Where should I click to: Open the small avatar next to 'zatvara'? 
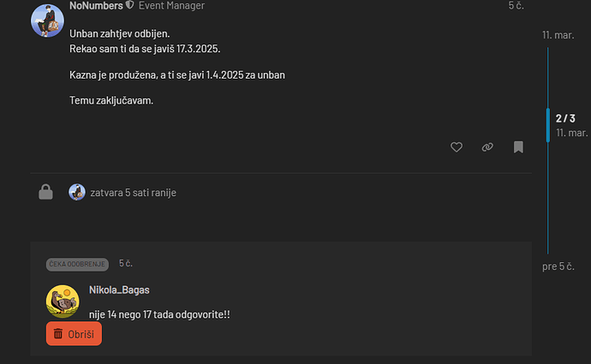click(x=77, y=192)
